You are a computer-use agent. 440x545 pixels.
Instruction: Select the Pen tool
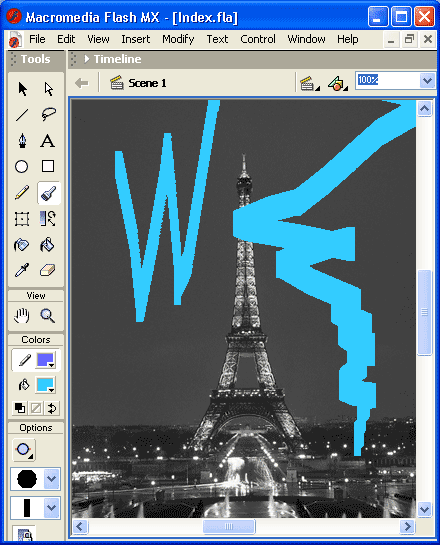(23, 140)
